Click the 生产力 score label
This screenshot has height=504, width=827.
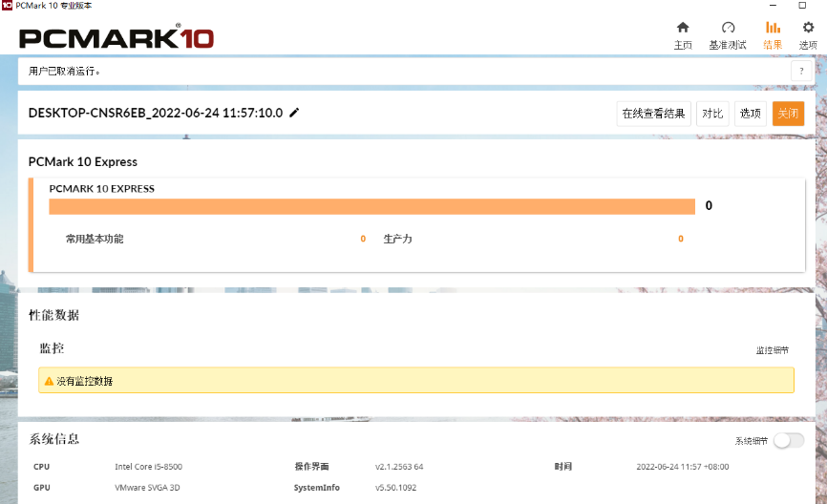pos(397,239)
